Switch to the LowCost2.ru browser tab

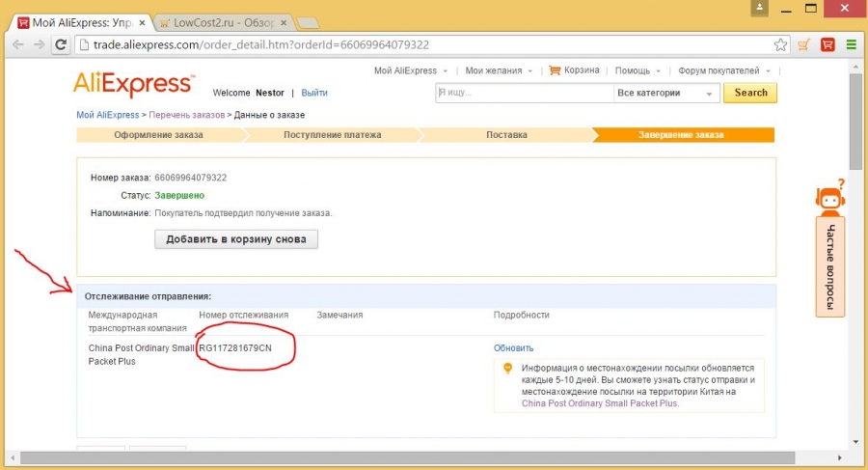(x=222, y=23)
